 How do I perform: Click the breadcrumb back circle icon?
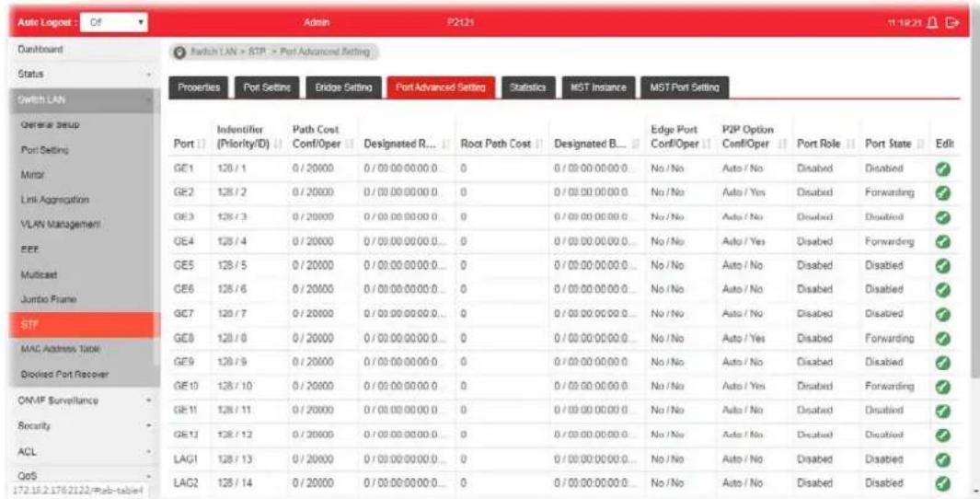click(179, 52)
